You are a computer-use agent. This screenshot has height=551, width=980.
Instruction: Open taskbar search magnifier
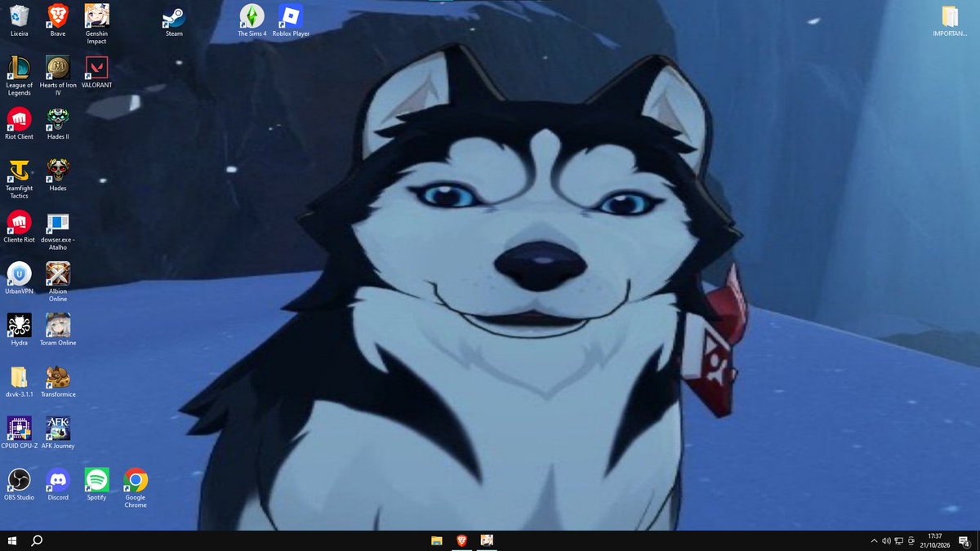click(37, 540)
